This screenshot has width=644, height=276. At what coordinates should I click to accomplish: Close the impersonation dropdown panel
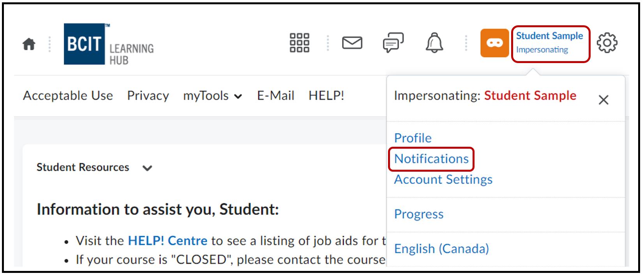(603, 100)
